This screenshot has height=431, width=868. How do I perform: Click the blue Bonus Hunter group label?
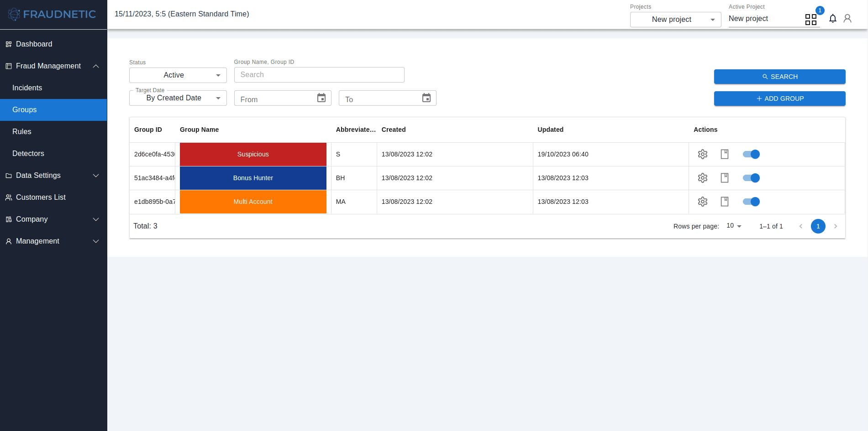coord(253,178)
